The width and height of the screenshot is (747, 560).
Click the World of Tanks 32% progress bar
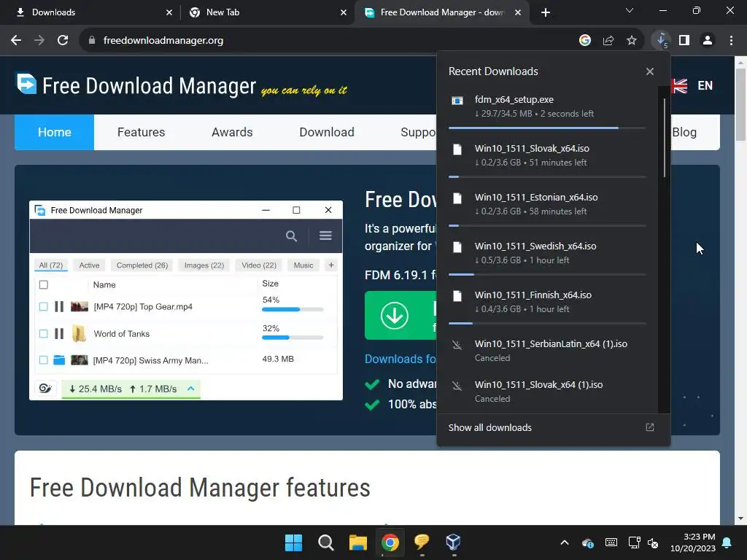click(x=293, y=338)
